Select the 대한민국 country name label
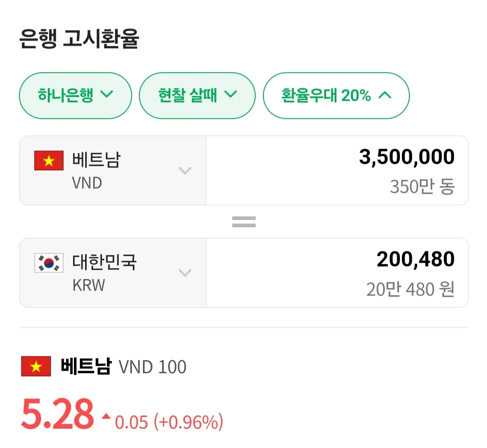Image resolution: width=487 pixels, height=448 pixels. click(x=104, y=262)
